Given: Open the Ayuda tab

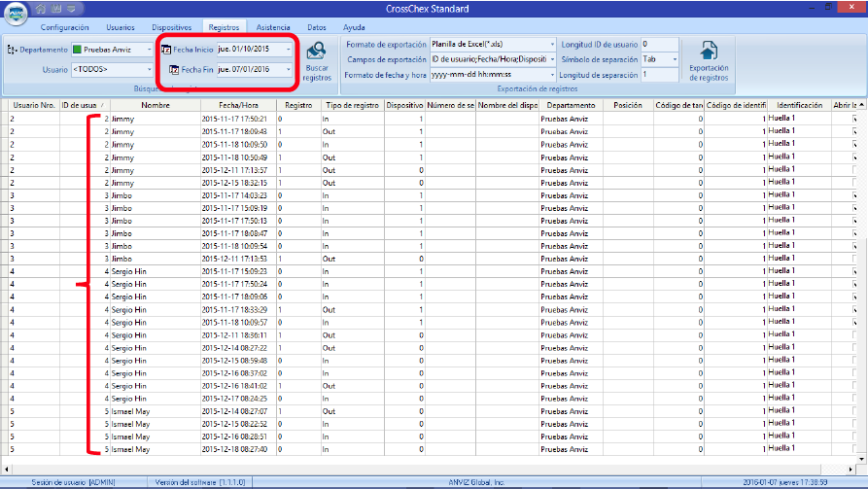Looking at the screenshot, I should 354,27.
